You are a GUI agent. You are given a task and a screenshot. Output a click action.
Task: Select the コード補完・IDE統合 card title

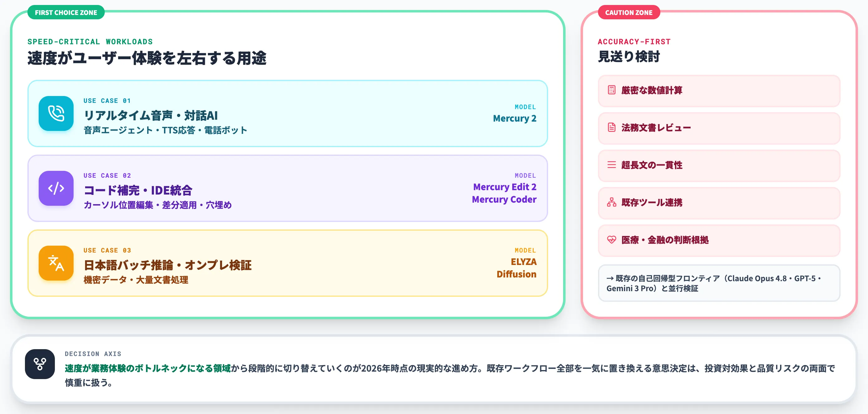(x=138, y=190)
